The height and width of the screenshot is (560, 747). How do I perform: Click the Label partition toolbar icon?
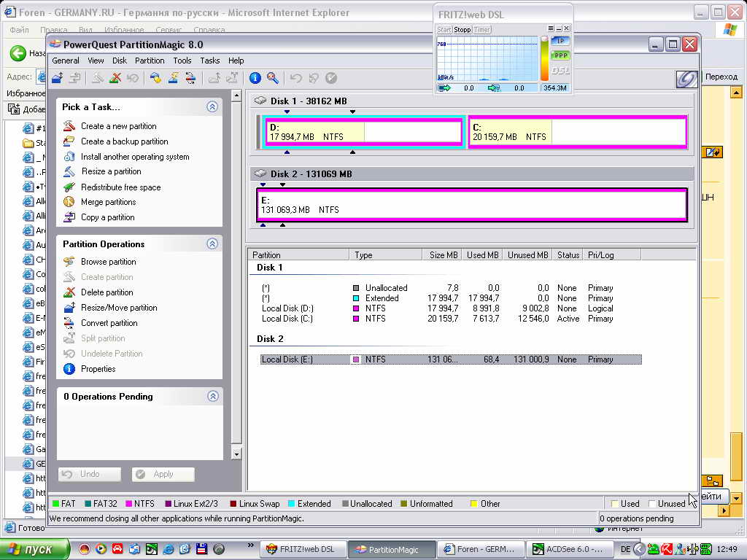pyautogui.click(x=155, y=77)
